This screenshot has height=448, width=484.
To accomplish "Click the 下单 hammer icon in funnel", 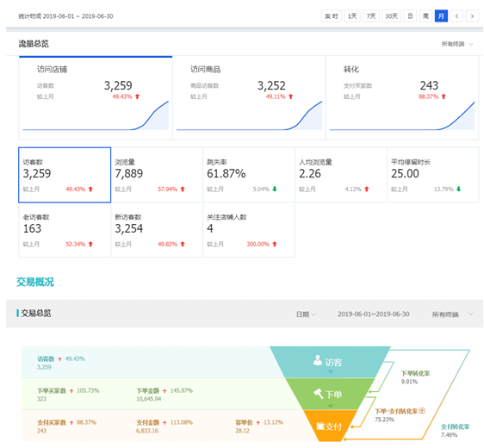I will (319, 394).
